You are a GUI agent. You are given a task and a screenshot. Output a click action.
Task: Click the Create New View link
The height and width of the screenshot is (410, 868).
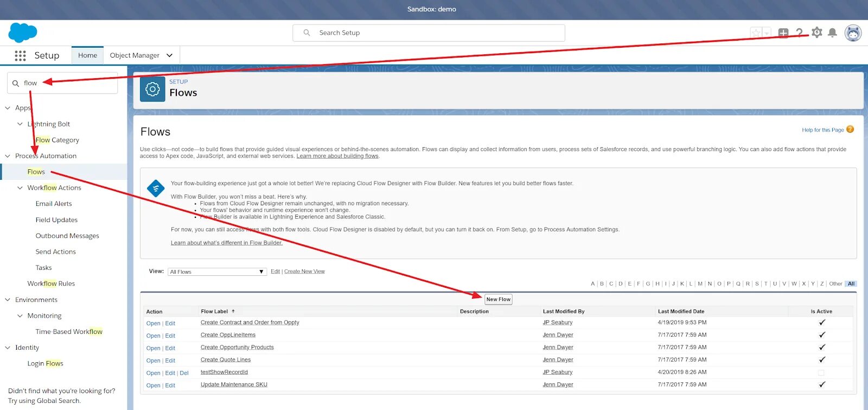(304, 272)
